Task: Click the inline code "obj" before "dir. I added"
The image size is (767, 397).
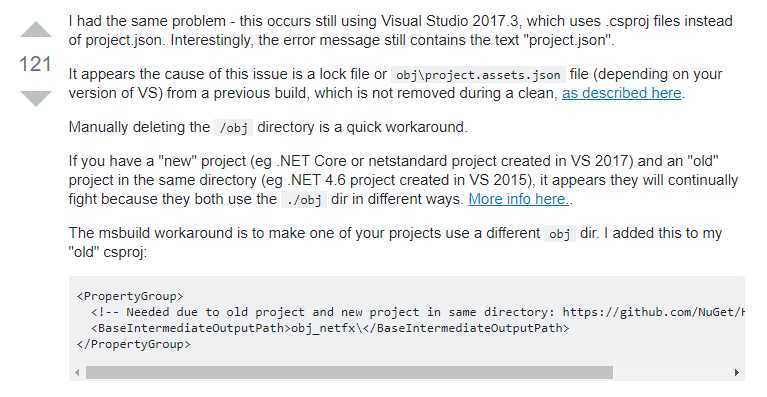Action: (x=560, y=234)
